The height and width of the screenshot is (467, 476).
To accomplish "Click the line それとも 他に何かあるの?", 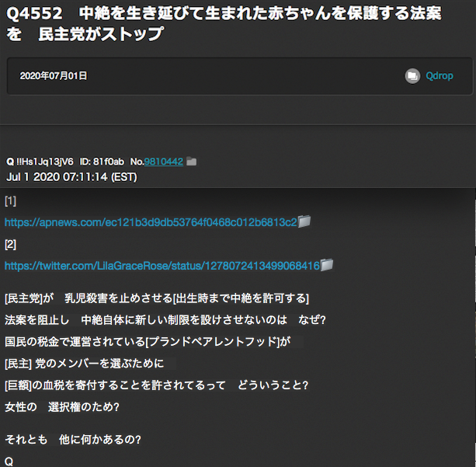I will click(73, 439).
